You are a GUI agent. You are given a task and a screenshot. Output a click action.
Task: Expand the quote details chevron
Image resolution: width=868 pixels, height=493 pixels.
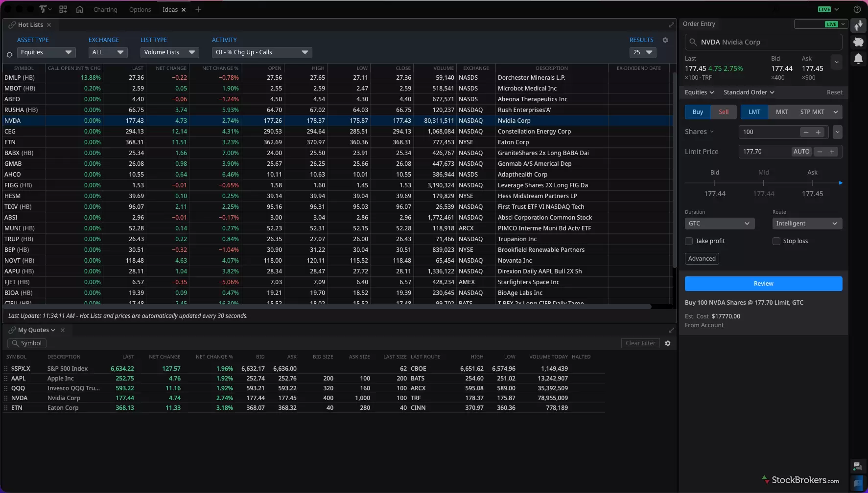point(837,62)
